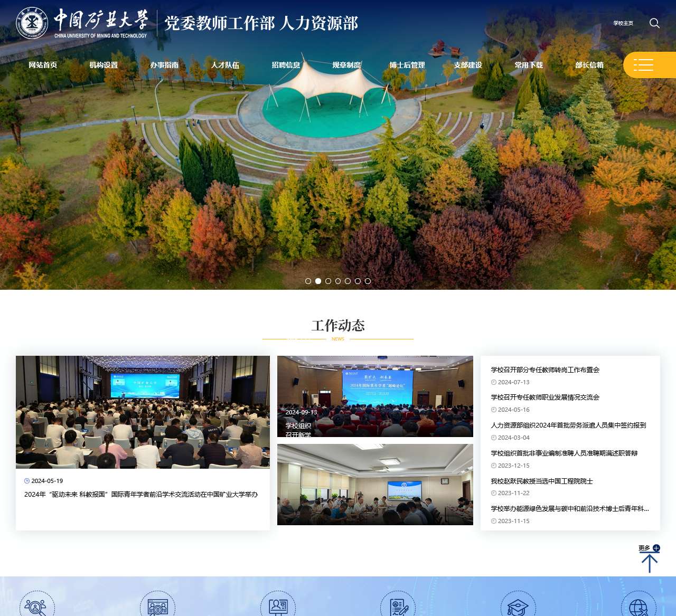Click the CUMT university seal logo
The height and width of the screenshot is (616, 676).
click(32, 23)
